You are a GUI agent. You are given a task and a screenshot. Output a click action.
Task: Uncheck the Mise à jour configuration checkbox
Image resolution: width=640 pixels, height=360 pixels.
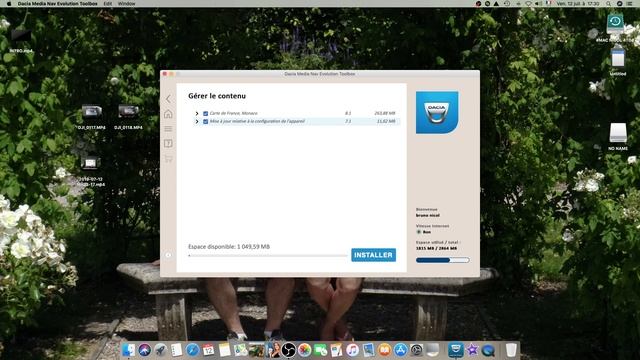(206, 122)
